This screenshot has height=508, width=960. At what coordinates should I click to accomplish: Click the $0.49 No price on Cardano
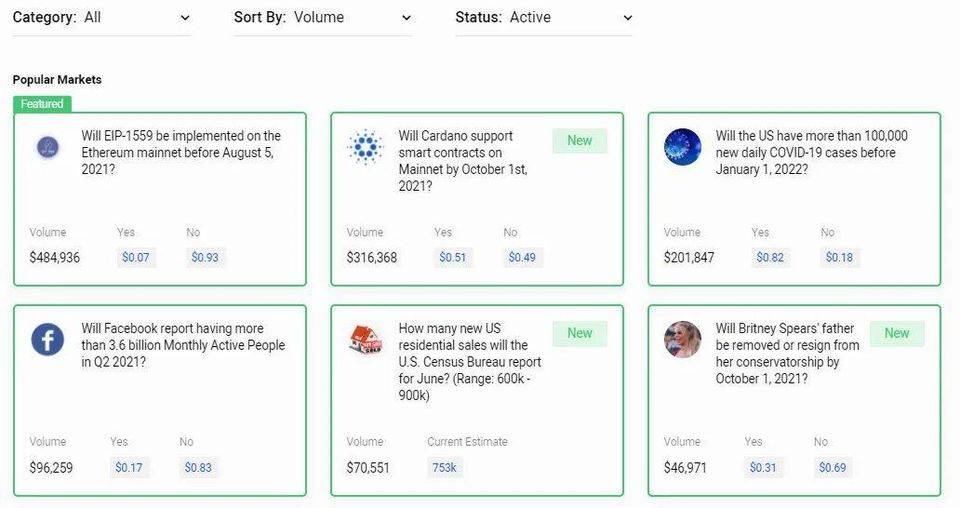[x=522, y=258]
